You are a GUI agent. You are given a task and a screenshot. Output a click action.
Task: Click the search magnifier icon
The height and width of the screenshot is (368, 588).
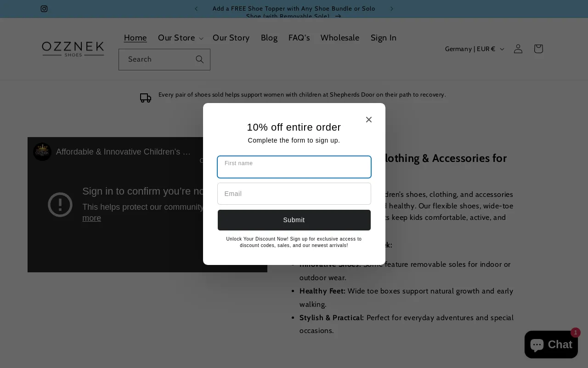click(x=199, y=59)
